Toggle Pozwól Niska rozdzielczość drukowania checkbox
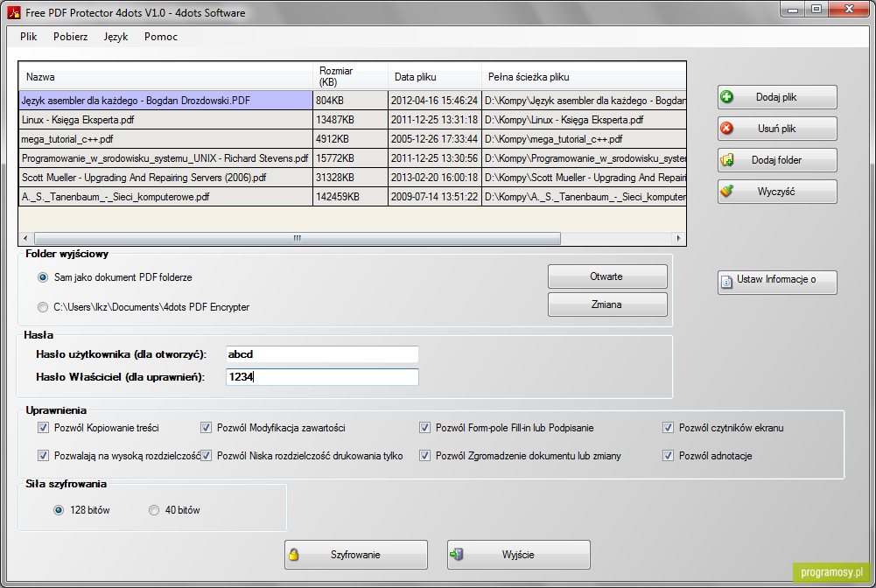Screen dimensions: 876x588 pos(207,456)
